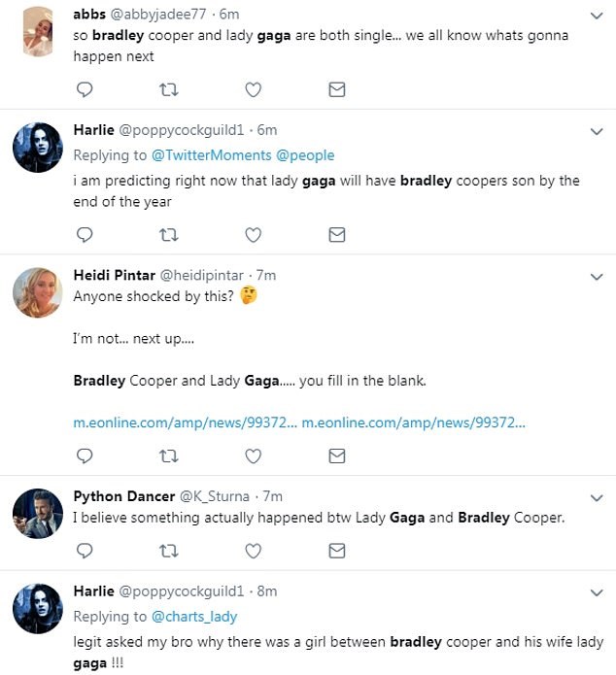Retweet Python Dancer's tweet
This screenshot has width=616, height=675.
coord(168,551)
